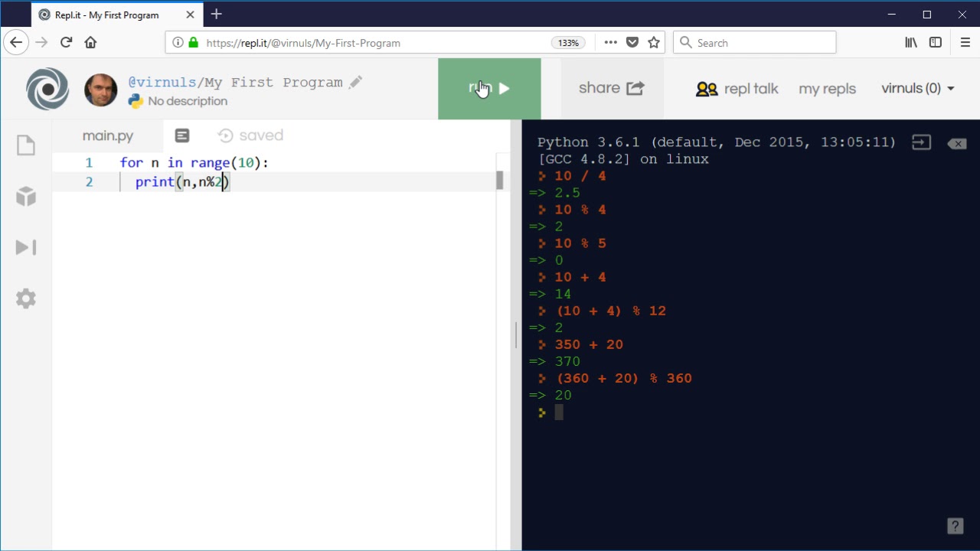Open Settings gear icon in sidebar
The height and width of the screenshot is (551, 980).
26,298
